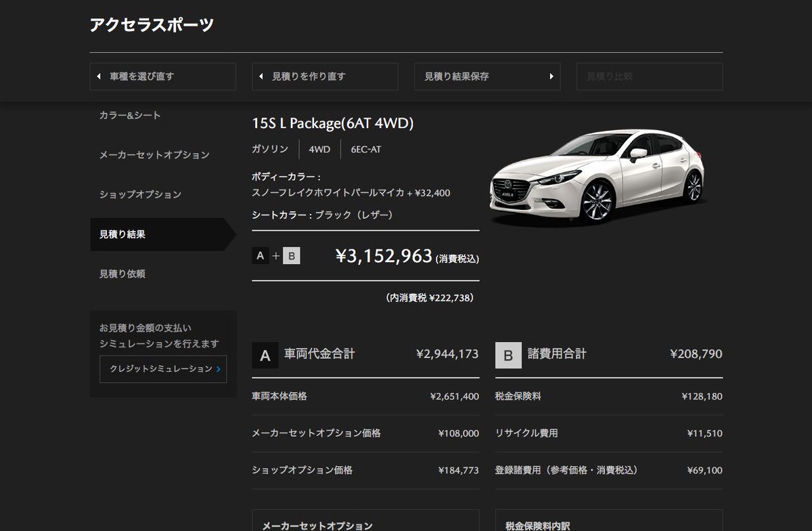Click 車種を選び直す button
Viewport: 812px width, 531px height.
click(162, 77)
